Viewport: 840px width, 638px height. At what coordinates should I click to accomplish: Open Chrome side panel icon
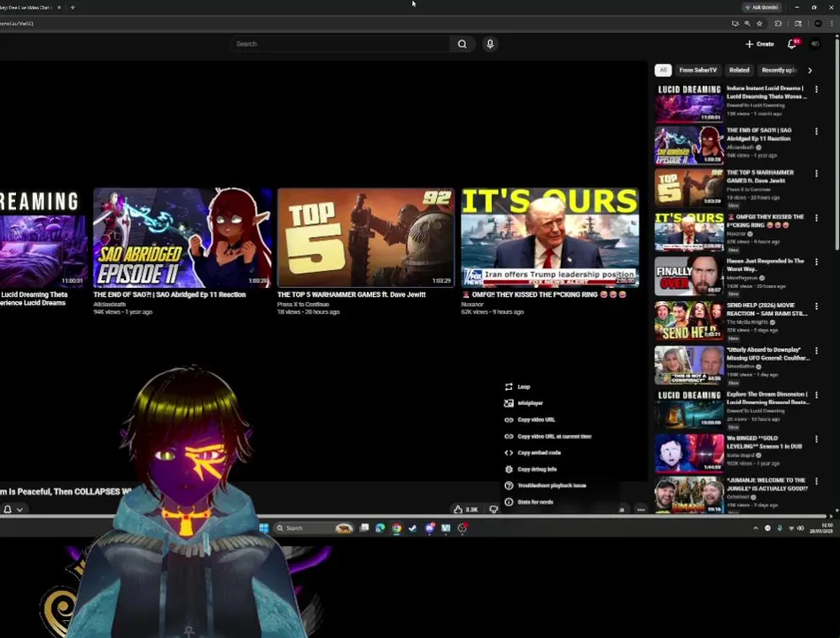tap(798, 24)
